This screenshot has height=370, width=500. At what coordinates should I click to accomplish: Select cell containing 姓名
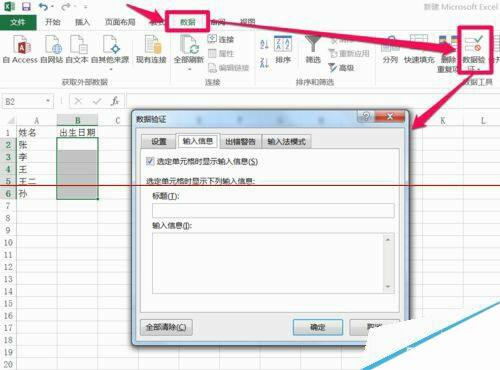point(37,133)
